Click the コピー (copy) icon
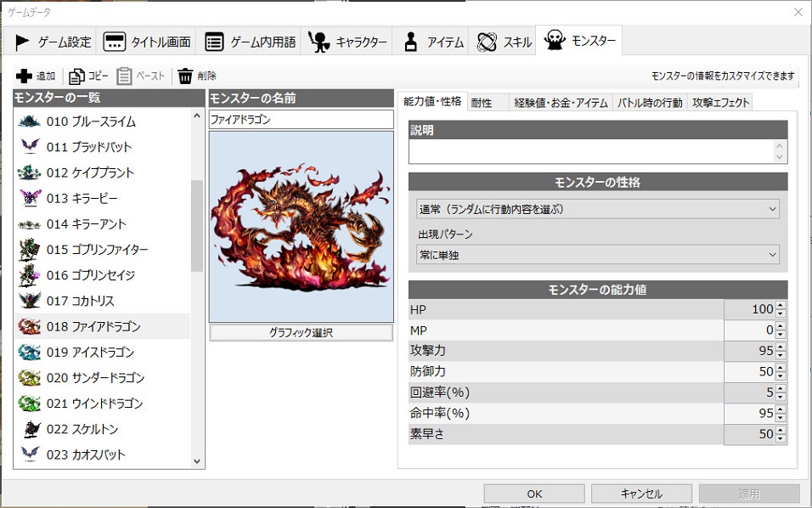812x508 pixels. pos(76,76)
